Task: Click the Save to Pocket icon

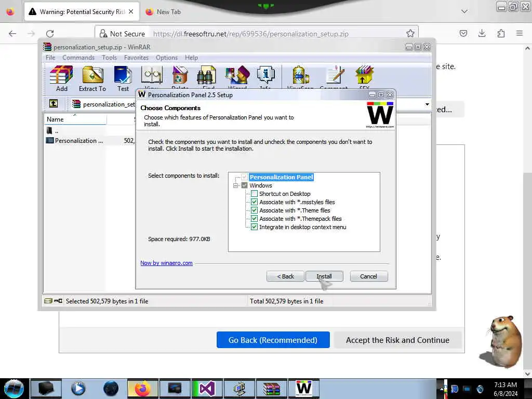Action: point(463,33)
